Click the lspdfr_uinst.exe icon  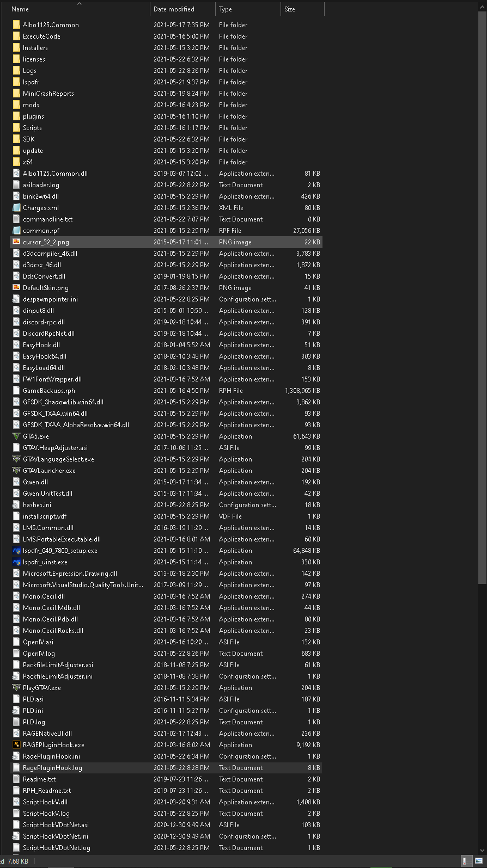click(x=16, y=562)
